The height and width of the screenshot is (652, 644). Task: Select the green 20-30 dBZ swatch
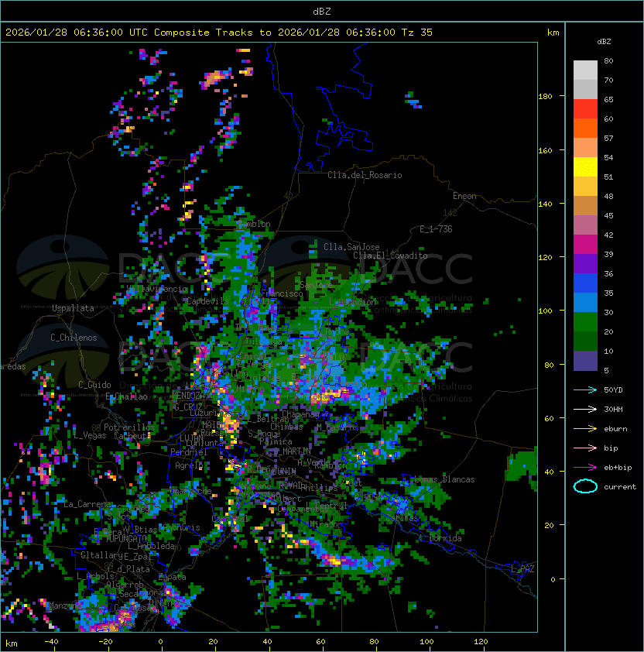coord(585,322)
